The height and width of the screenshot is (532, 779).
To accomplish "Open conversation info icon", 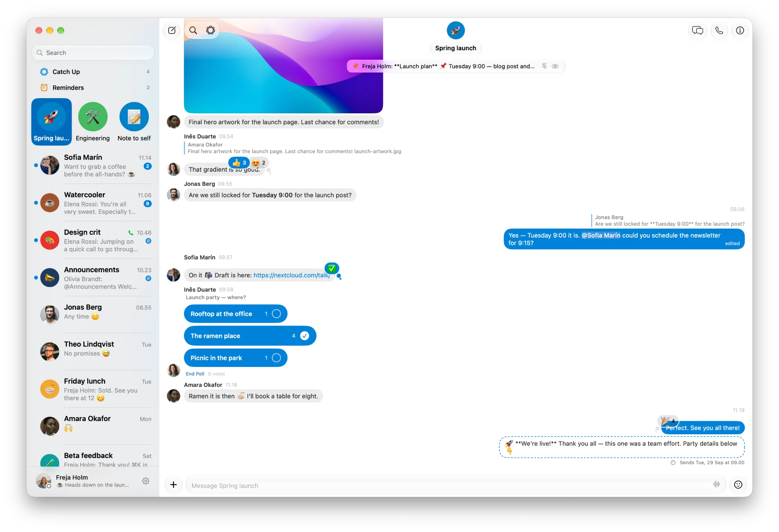I will (x=740, y=30).
